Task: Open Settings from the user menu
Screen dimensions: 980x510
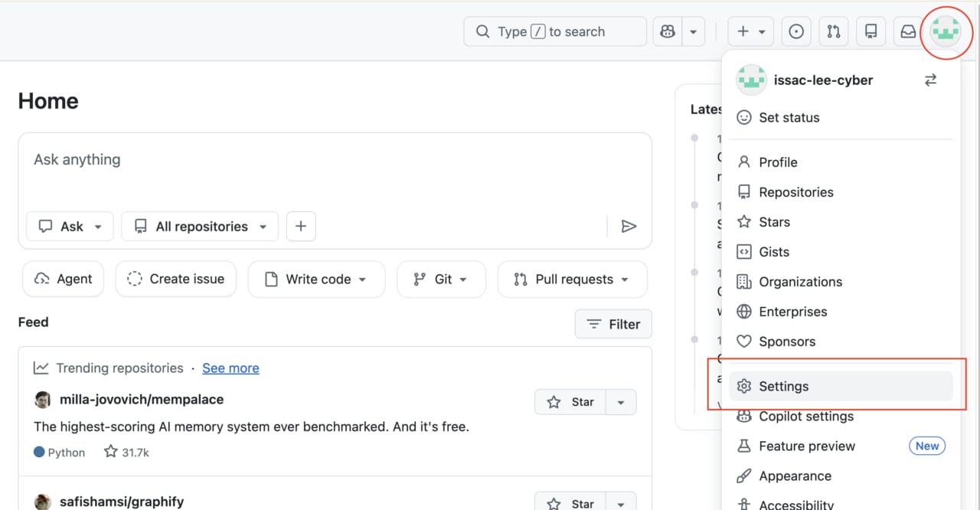Action: (841, 386)
